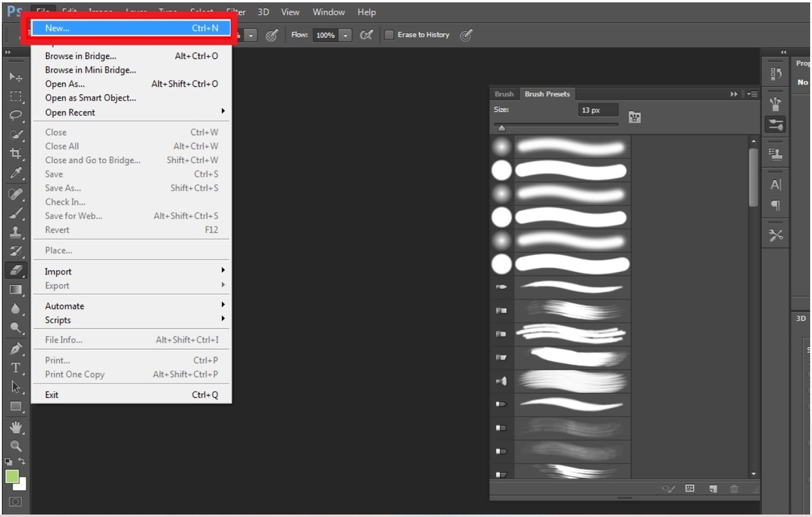Open Paragraph panel dock icon
This screenshot has height=517, width=812.
[775, 206]
